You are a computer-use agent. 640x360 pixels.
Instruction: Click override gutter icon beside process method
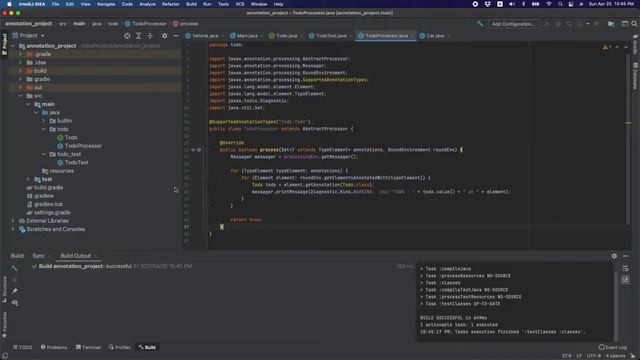pos(193,150)
